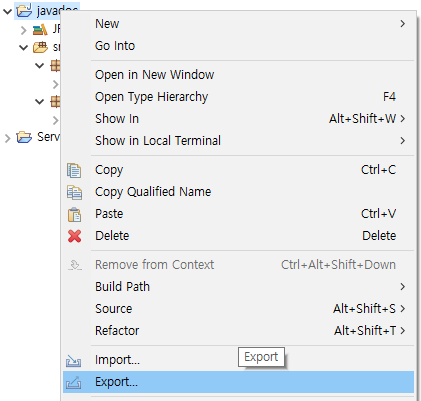Choose Export... from context menu
Screen dimensions: 421x401
[x=239, y=382]
